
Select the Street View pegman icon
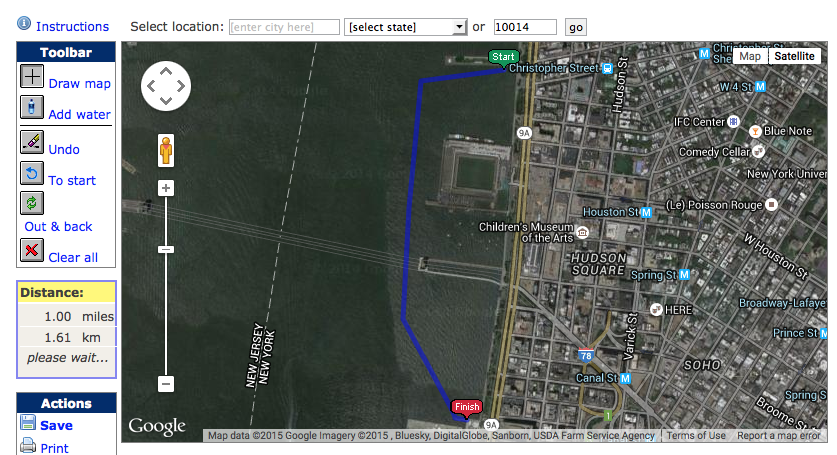tap(166, 151)
